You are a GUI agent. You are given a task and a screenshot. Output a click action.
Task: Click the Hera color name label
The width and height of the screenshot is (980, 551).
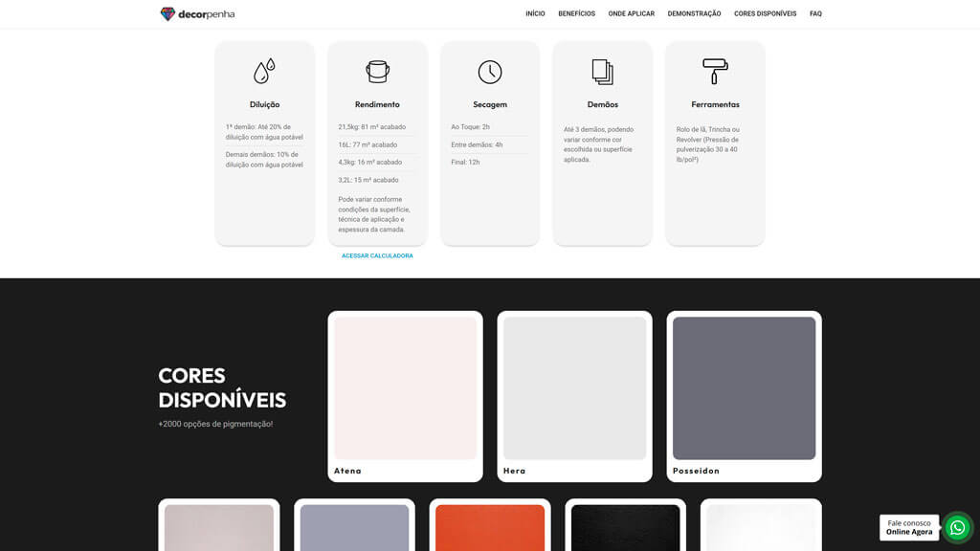tap(514, 471)
